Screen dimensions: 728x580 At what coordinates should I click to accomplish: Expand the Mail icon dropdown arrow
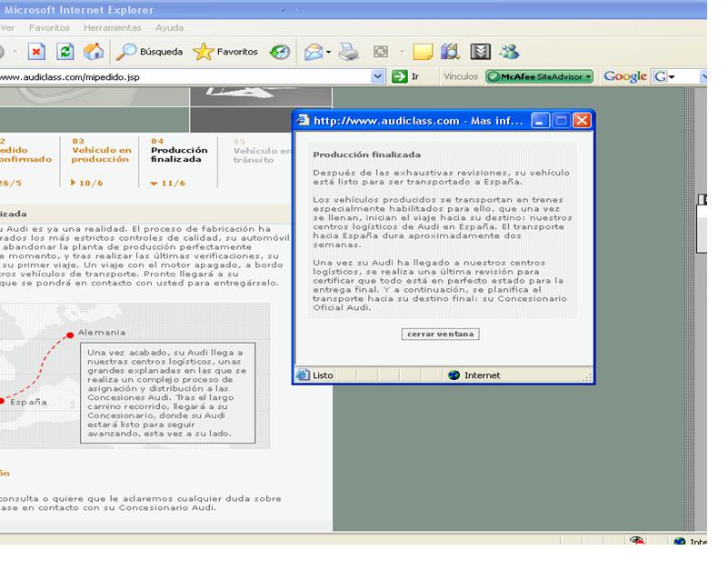[x=328, y=52]
